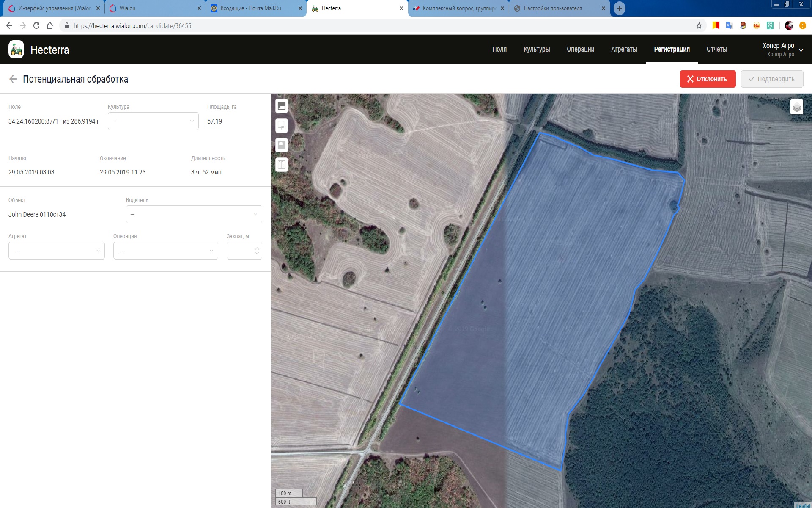Open the Отчеты menu item
This screenshot has width=812, height=508.
point(716,49)
